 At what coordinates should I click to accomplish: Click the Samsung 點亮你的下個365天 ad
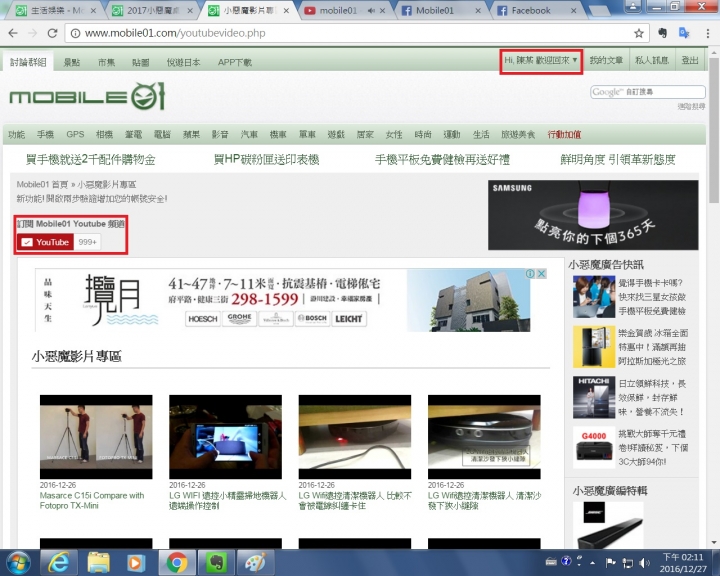(593, 215)
